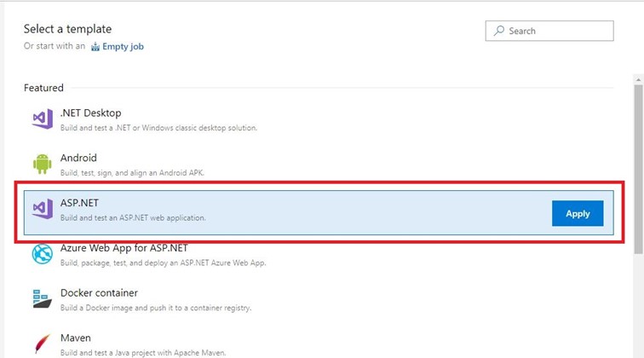This screenshot has height=358, width=644.
Task: Choose the .NET Desktop template title
Action: (x=91, y=113)
